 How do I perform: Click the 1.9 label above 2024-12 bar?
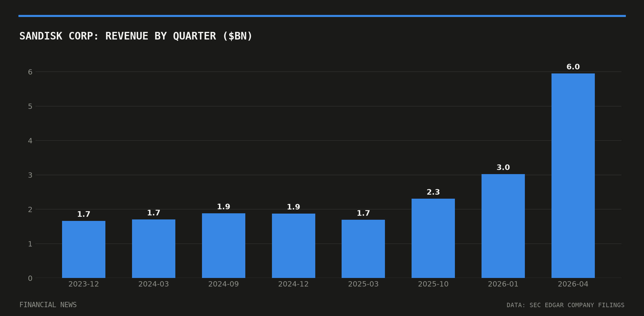294,207
